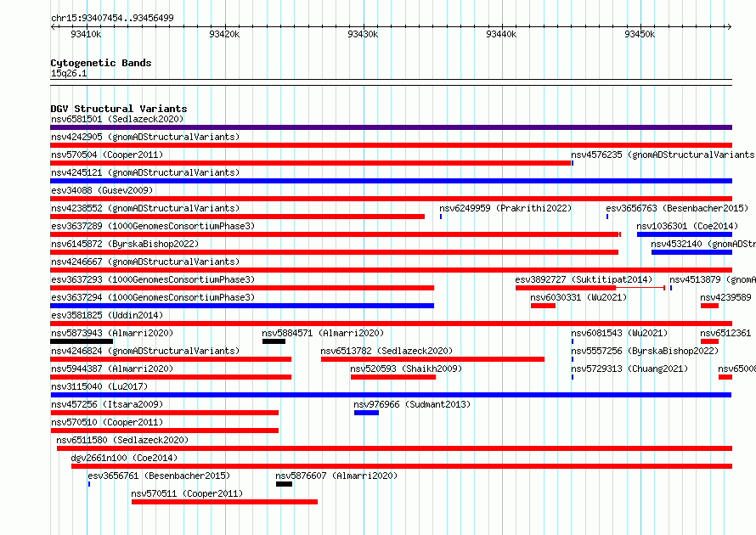Click esv3637293 (1000GenomesConsortiumPhase3) label

point(153,279)
